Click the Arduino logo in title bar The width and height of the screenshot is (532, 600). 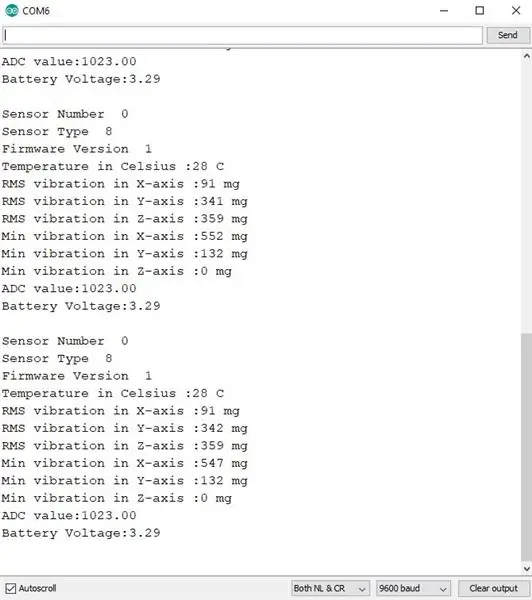coord(11,11)
